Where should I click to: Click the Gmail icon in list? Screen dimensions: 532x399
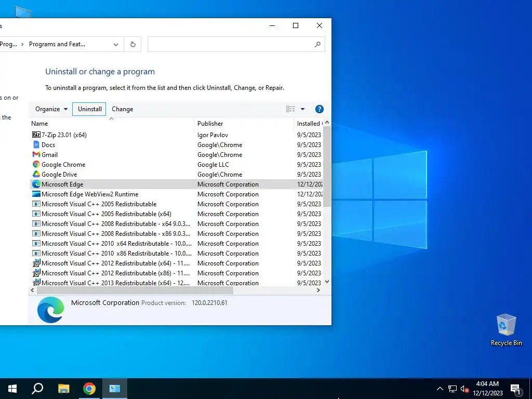(36, 154)
